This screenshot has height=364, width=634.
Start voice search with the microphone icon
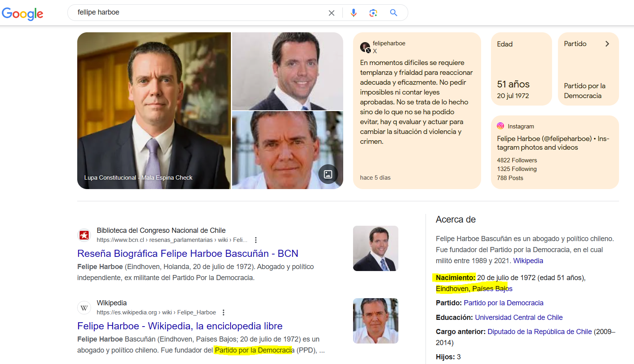[353, 13]
